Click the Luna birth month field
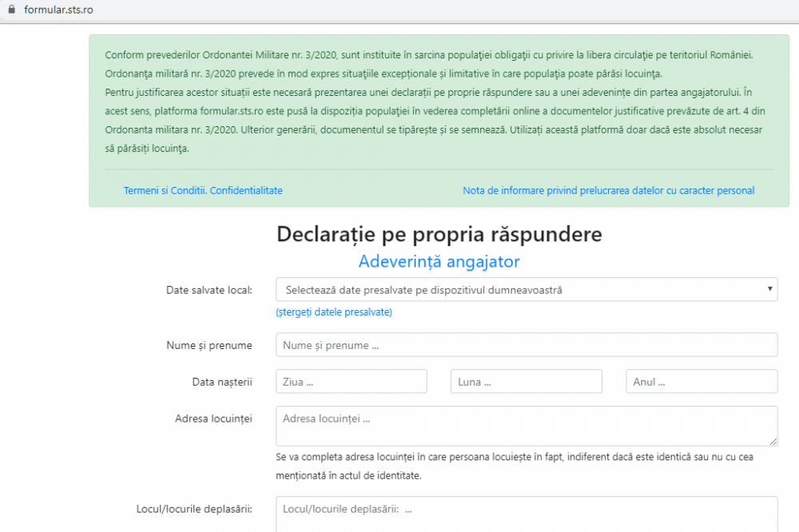Screen dimensions: 799x532 [526, 382]
